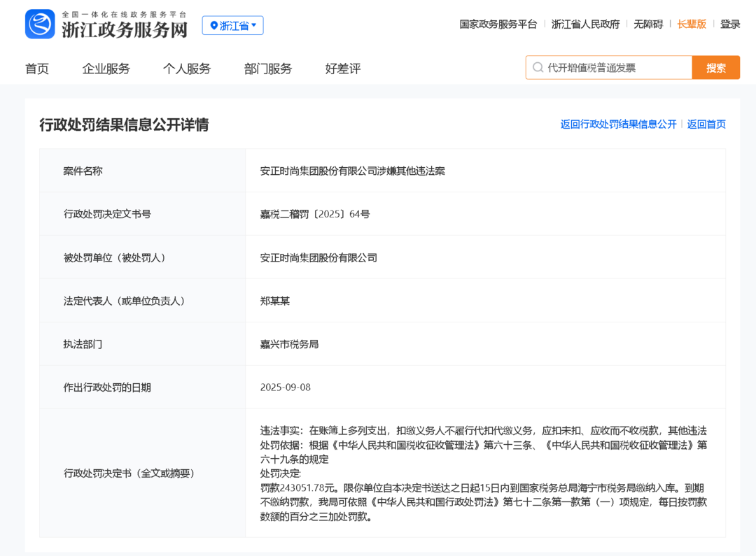Click the magnifier icon in search box
Viewport: 756px width, 556px height.
click(x=538, y=68)
